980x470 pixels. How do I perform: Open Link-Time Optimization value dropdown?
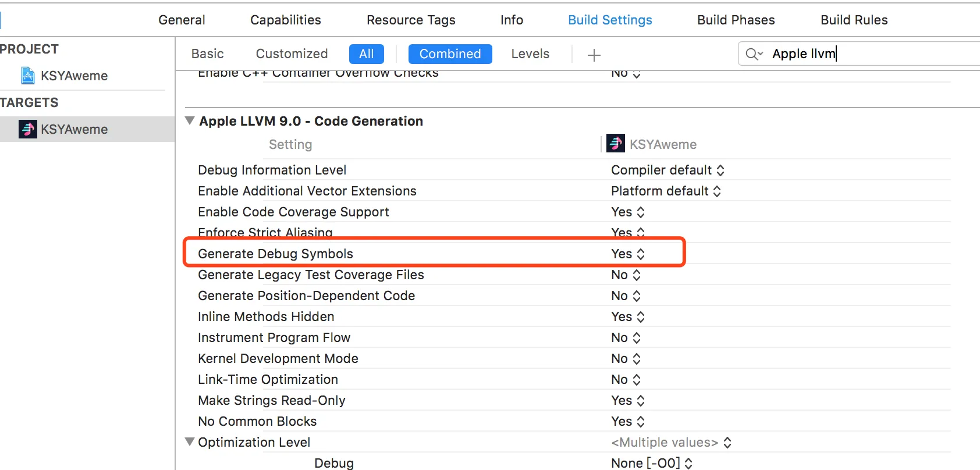pos(626,380)
